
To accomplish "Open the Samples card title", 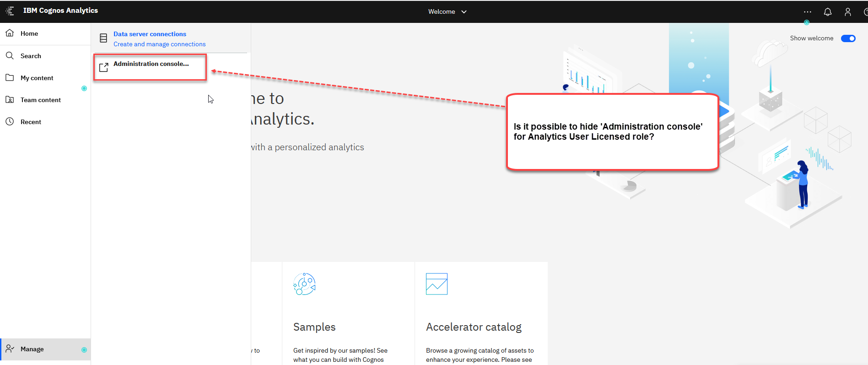I will [314, 327].
